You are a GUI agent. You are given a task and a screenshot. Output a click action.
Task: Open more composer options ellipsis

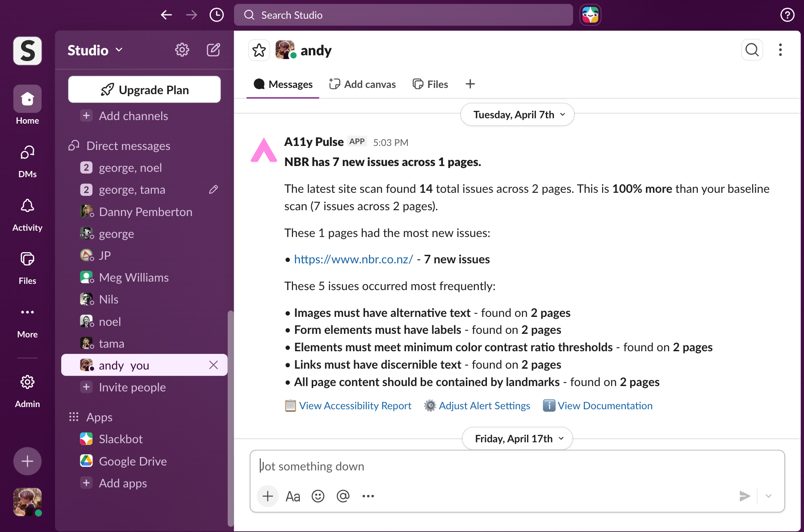pyautogui.click(x=368, y=496)
